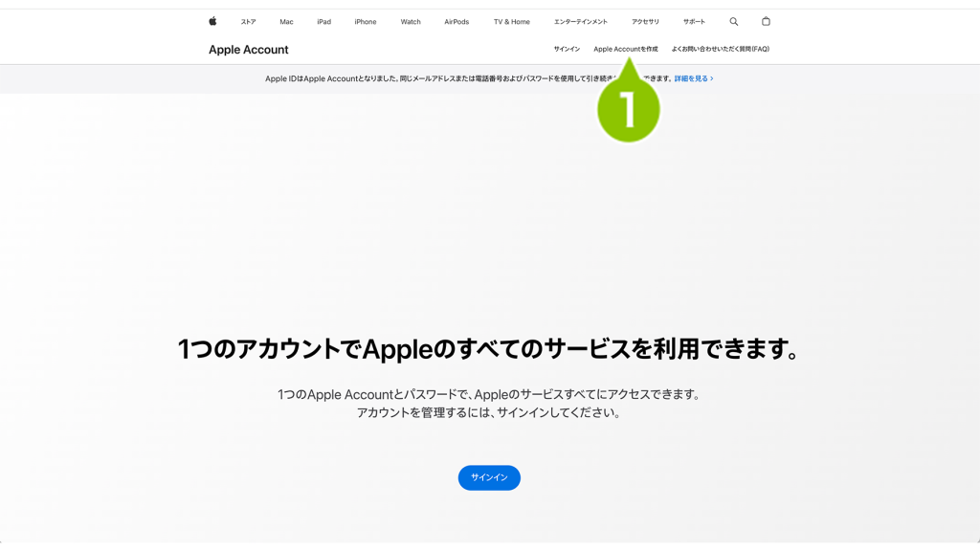The width and height of the screenshot is (980, 551).
Task: Open the shopping bag icon
Action: [766, 21]
